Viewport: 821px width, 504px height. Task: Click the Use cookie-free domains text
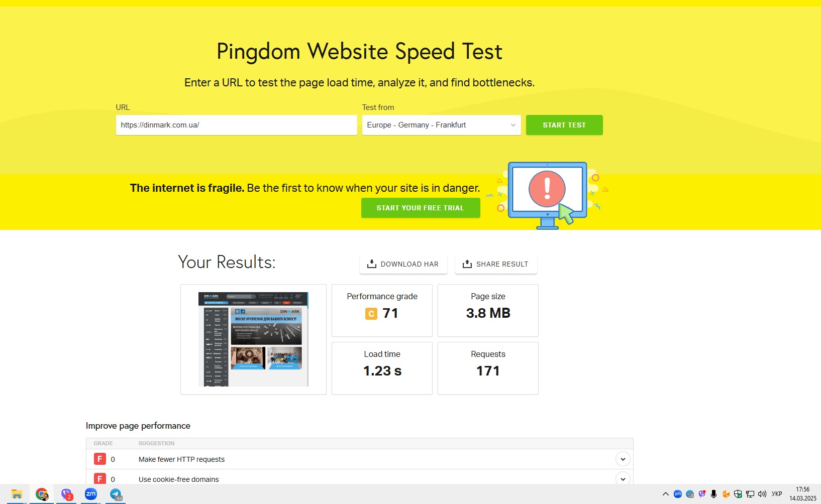click(x=178, y=479)
